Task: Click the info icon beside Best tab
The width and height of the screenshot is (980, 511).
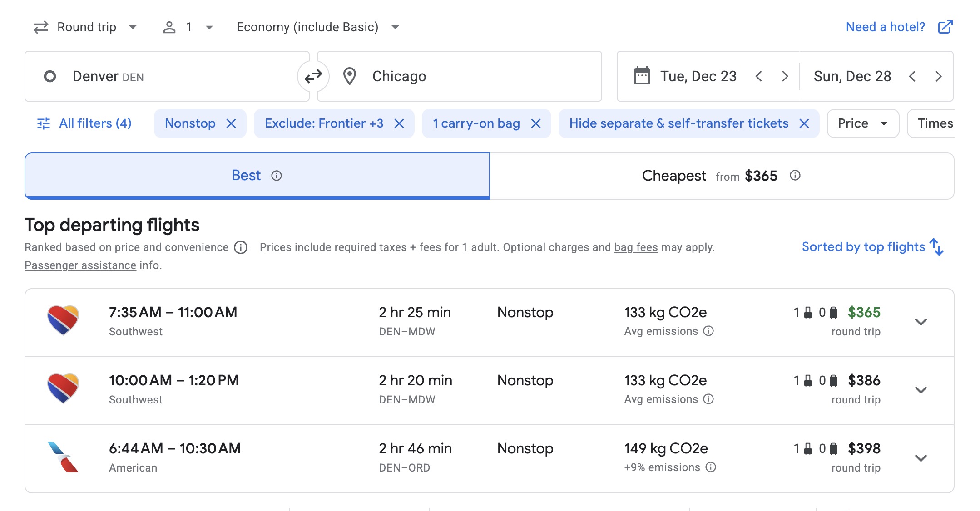Action: [x=277, y=176]
